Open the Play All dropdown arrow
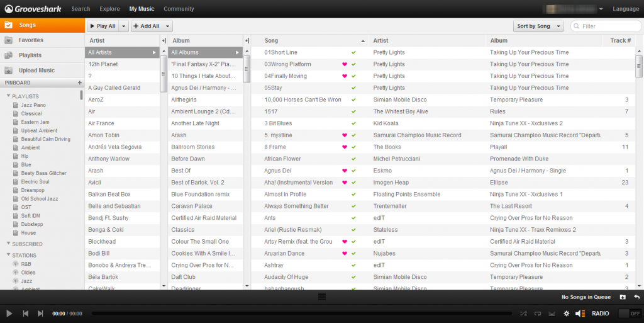This screenshot has width=644, height=323. (124, 26)
